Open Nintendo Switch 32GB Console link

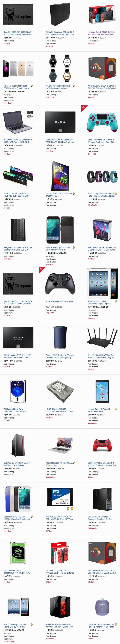tap(101, 33)
